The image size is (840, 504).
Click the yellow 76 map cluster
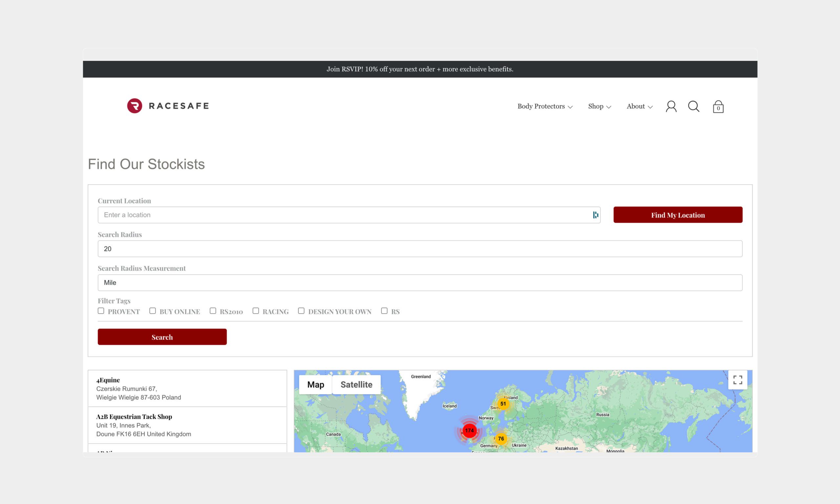click(501, 438)
